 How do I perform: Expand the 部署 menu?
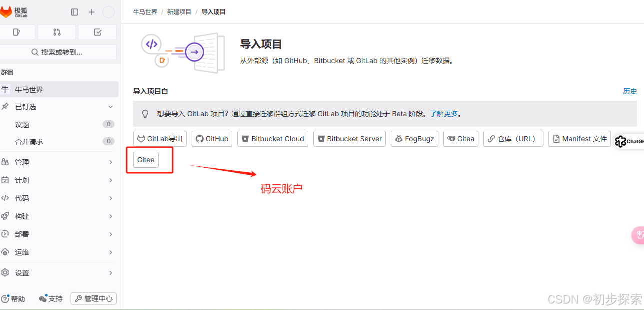click(59, 234)
